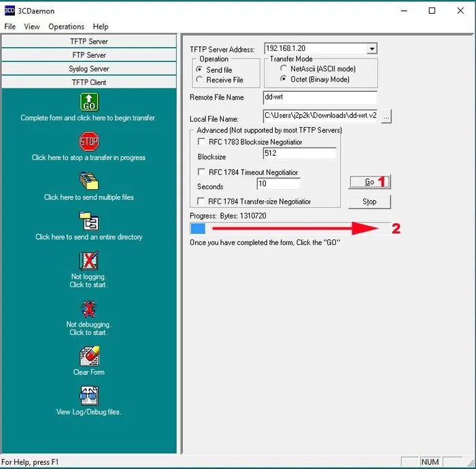Open the Operations menu
The width and height of the screenshot is (476, 469).
coord(66,27)
